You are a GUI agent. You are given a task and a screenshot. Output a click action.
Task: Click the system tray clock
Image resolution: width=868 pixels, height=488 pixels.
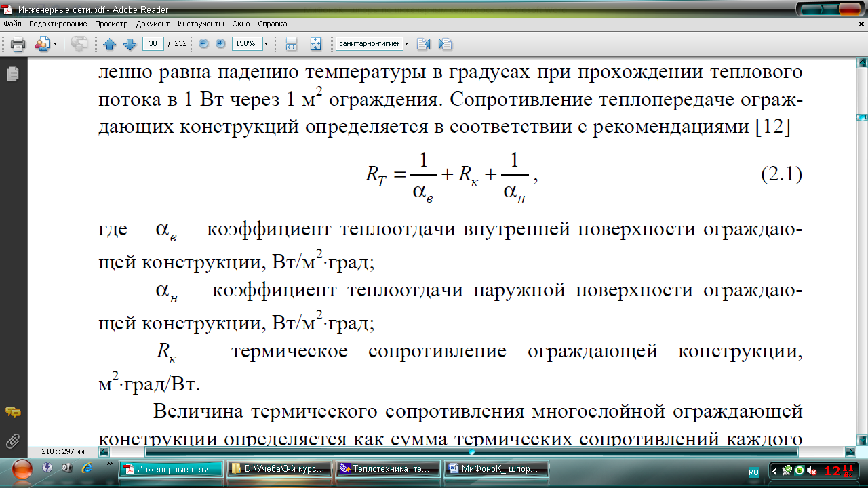pyautogui.click(x=838, y=470)
